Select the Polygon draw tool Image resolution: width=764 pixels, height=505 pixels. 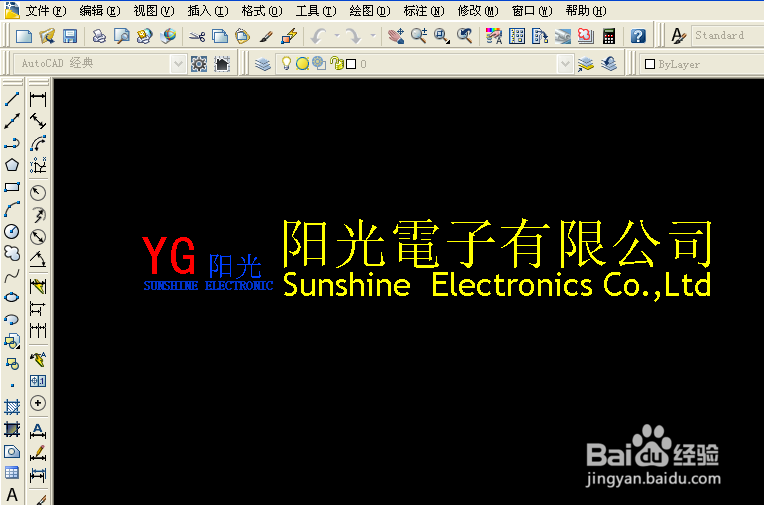[x=12, y=165]
